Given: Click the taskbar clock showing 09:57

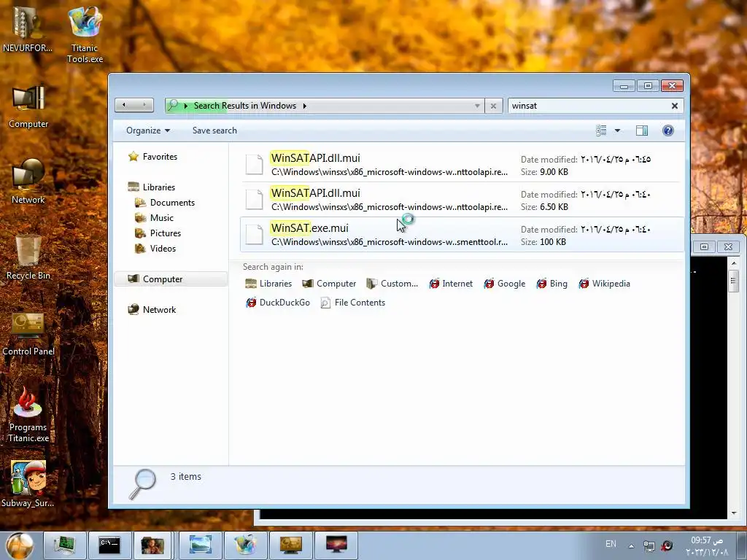Looking at the screenshot, I should [708, 546].
